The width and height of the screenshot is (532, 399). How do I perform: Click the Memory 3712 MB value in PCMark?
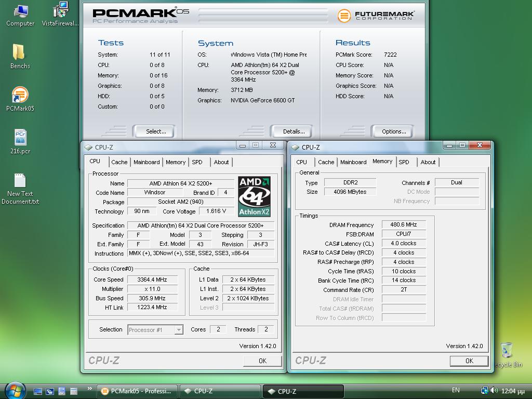click(x=242, y=90)
